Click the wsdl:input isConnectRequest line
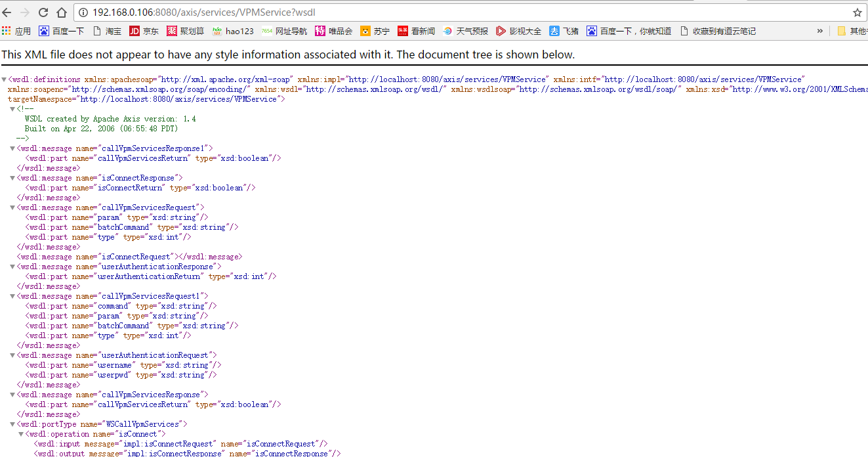Image resolution: width=868 pixels, height=457 pixels. [180, 444]
